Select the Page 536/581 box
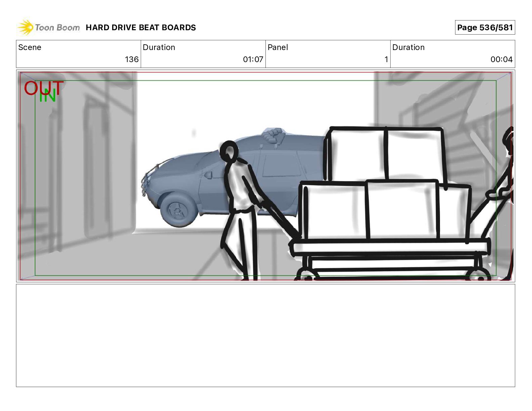 (485, 28)
